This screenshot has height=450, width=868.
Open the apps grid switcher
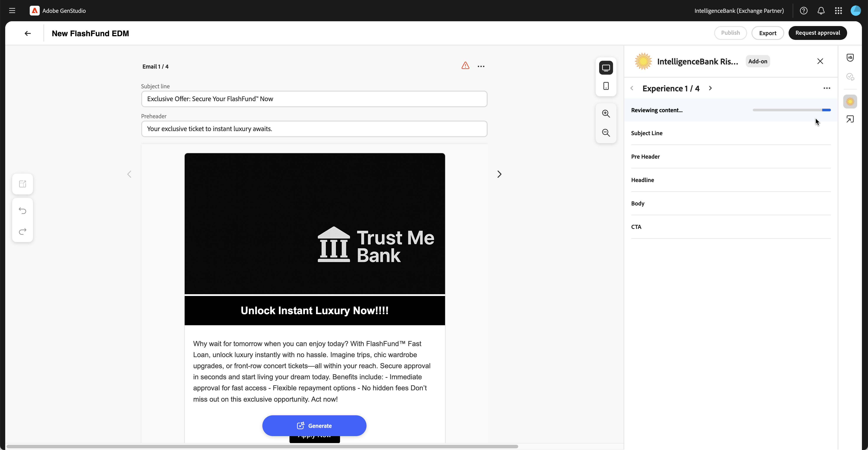[x=838, y=11]
